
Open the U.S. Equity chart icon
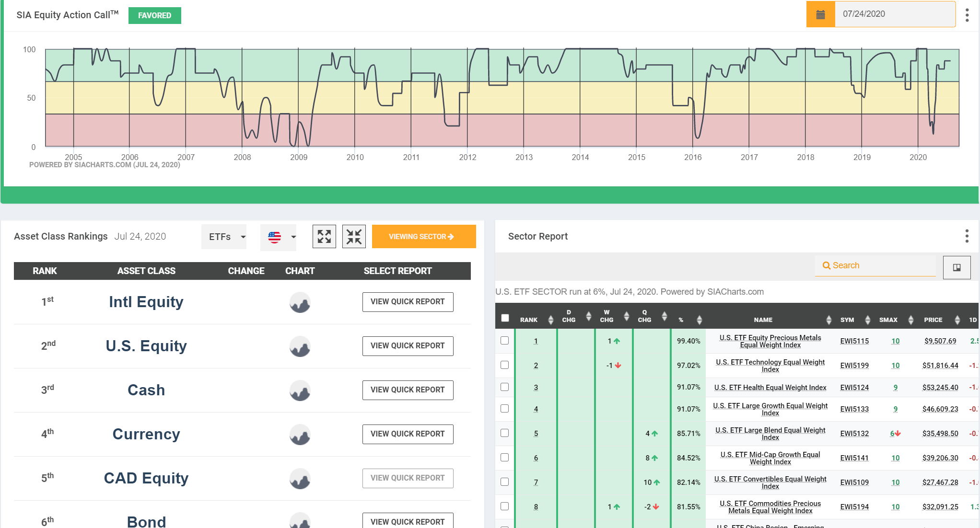coord(300,346)
